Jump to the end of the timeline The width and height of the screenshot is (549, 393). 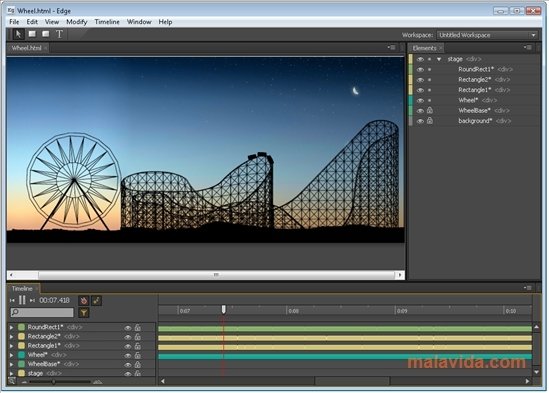click(32, 300)
